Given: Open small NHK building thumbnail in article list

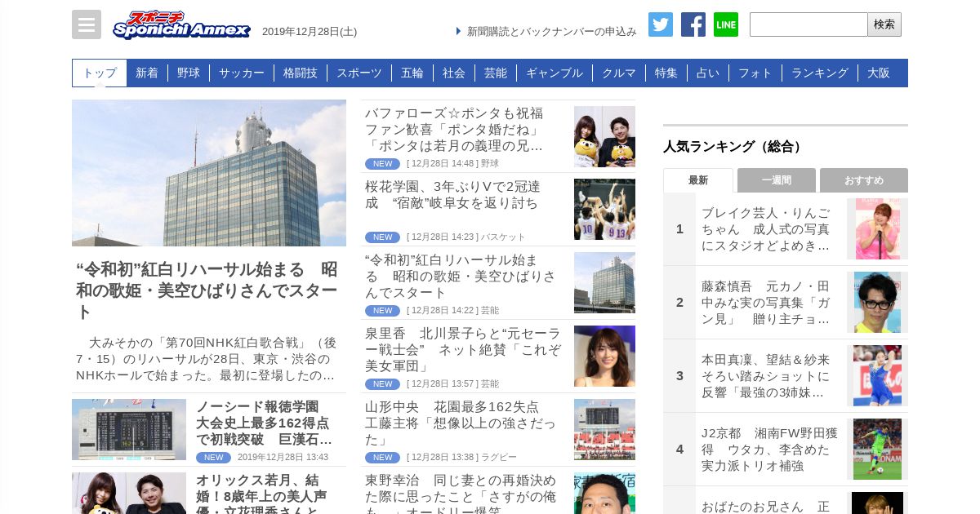Looking at the screenshot, I should [x=604, y=283].
